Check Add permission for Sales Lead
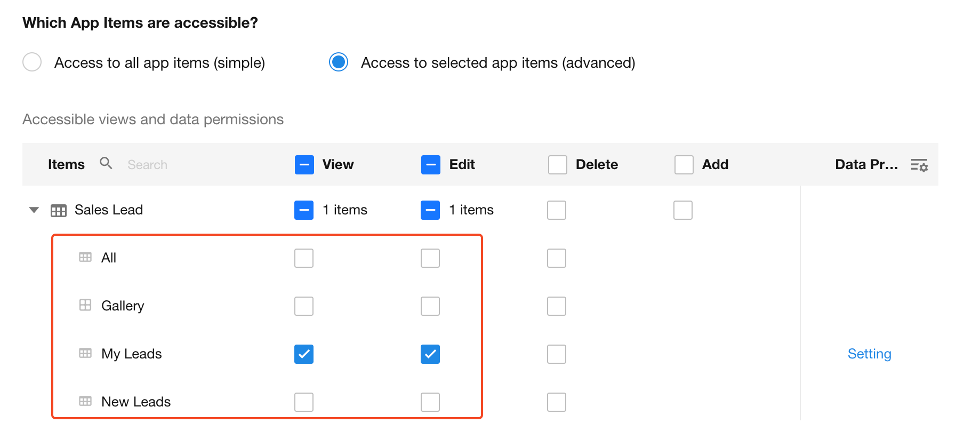The width and height of the screenshot is (980, 431). [x=683, y=210]
